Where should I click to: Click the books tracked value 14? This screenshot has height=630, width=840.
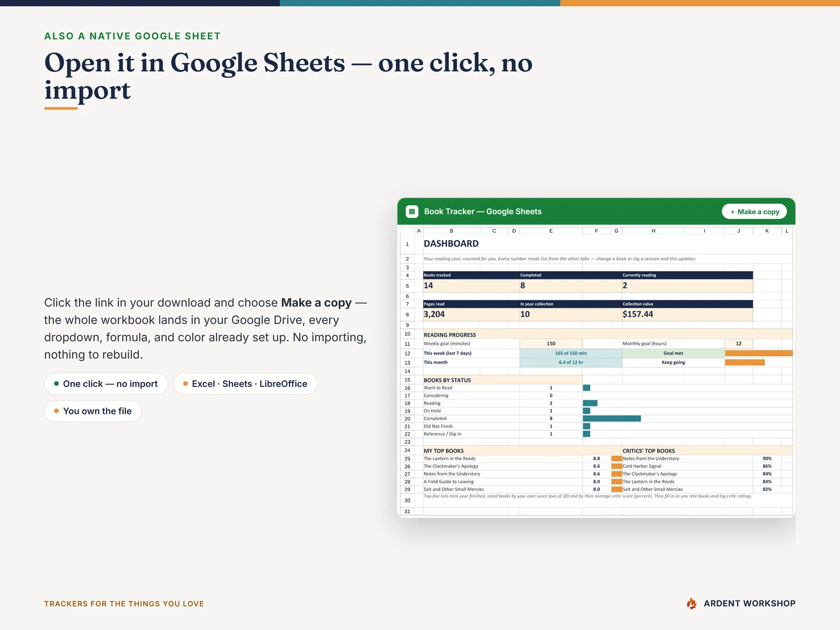coord(471,286)
